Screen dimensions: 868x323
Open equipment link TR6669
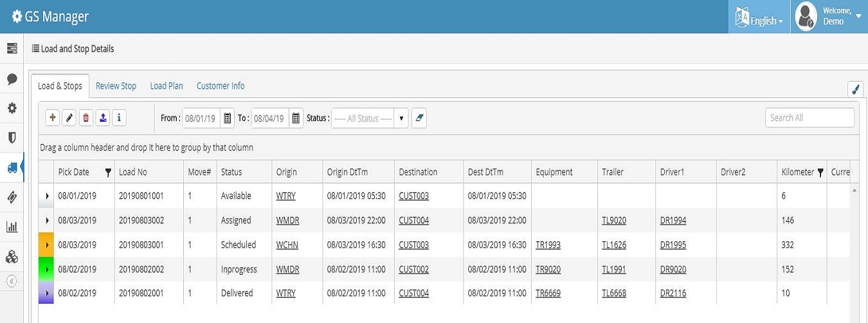[548, 293]
